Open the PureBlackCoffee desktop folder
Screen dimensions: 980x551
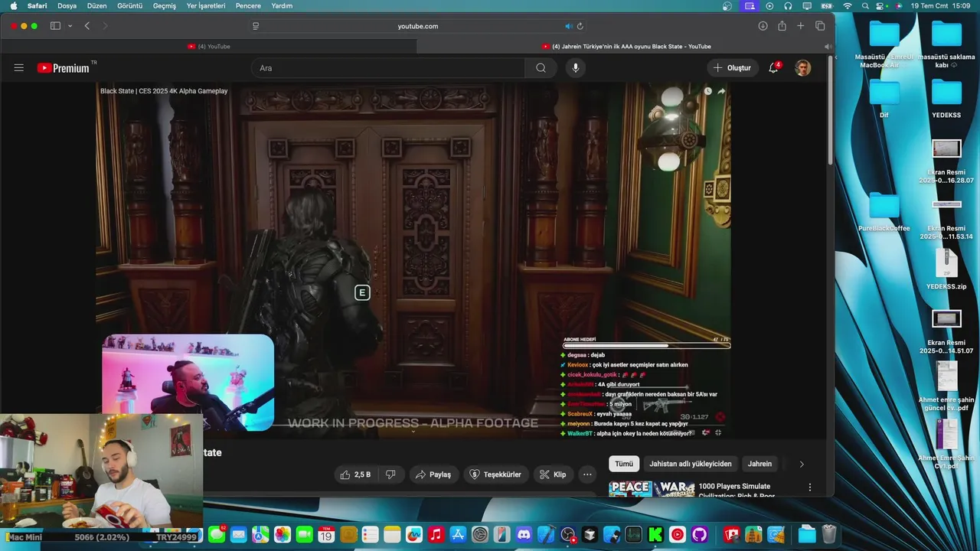point(884,212)
